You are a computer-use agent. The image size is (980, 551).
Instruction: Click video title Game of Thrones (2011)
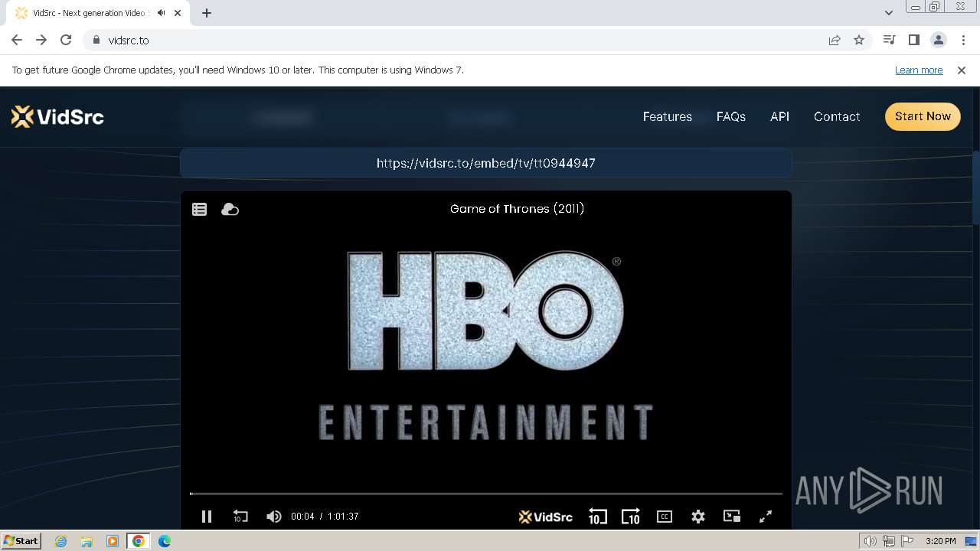(x=517, y=208)
